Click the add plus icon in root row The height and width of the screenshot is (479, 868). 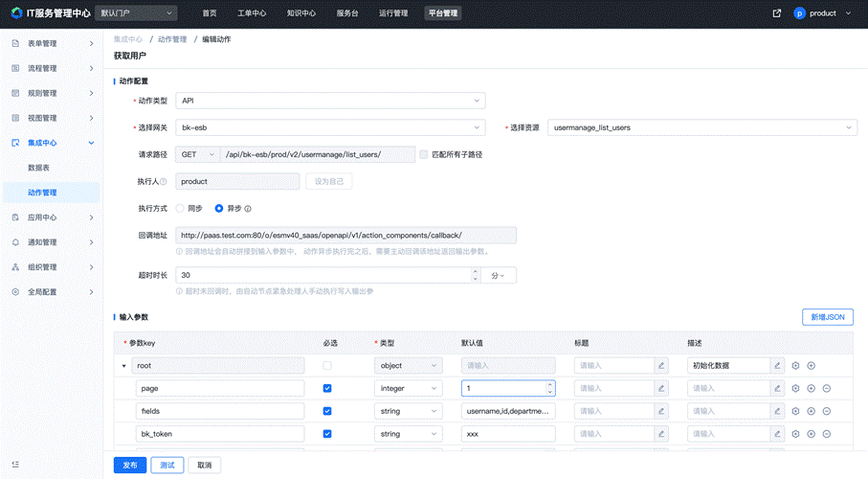[x=811, y=365]
